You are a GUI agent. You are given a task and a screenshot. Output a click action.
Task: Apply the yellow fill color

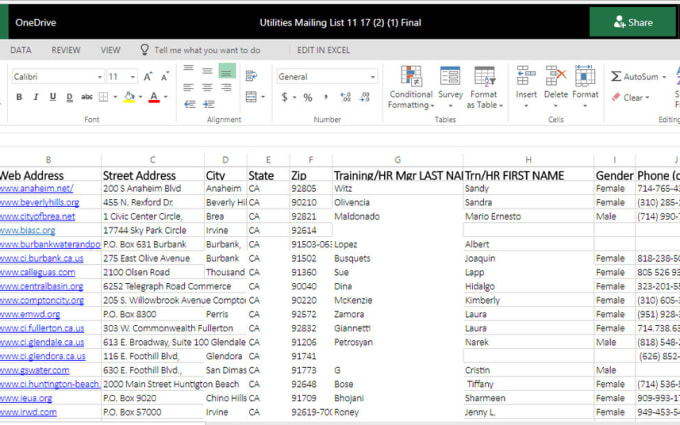click(129, 97)
